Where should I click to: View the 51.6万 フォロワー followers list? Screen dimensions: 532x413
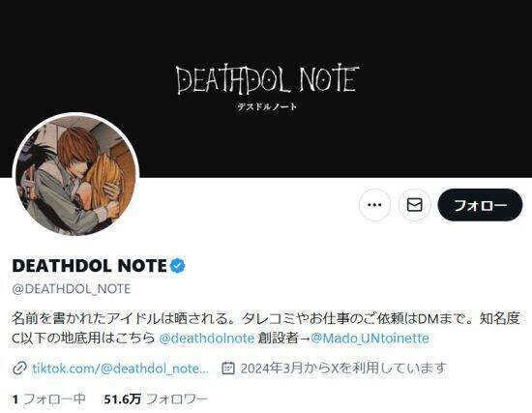156,398
